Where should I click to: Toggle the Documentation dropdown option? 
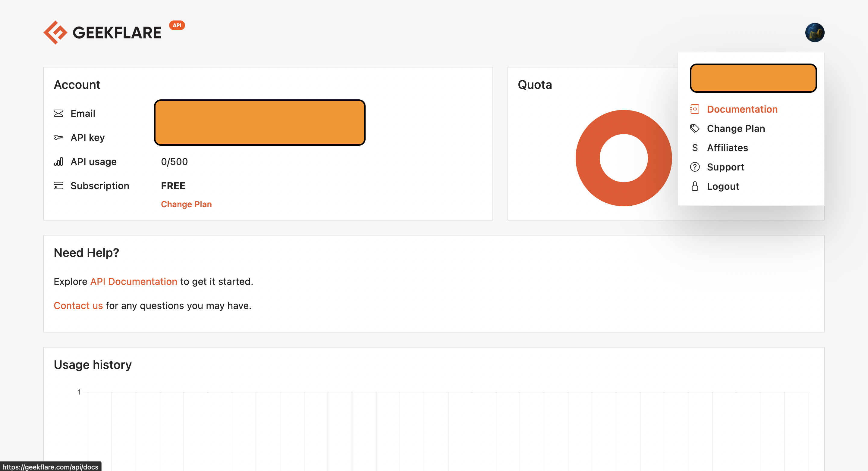click(x=741, y=110)
